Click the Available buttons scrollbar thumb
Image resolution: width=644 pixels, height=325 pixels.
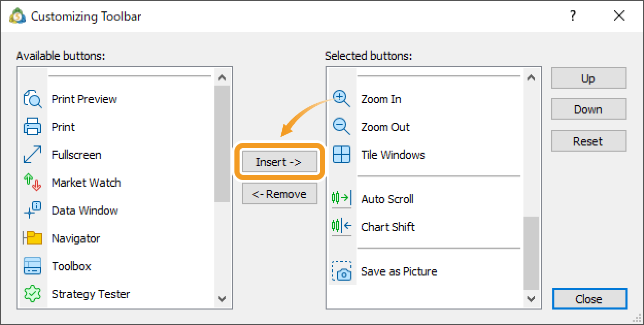[x=222, y=144]
